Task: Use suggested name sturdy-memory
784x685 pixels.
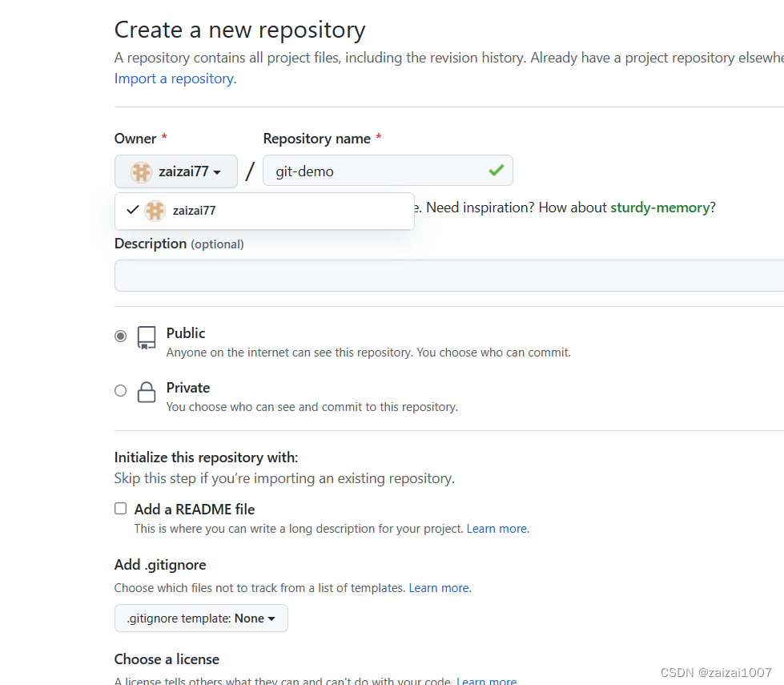Action: tap(660, 208)
